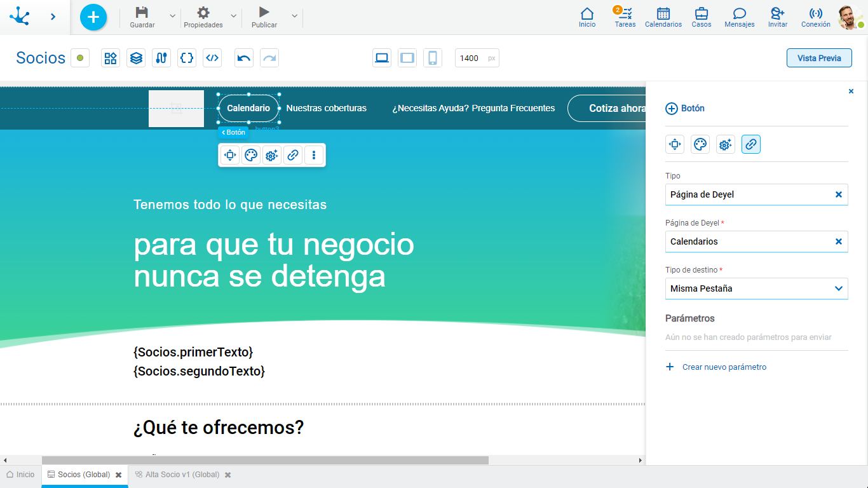Click the Tipo Página de Deyel field
The image size is (868, 488).
[x=757, y=194]
